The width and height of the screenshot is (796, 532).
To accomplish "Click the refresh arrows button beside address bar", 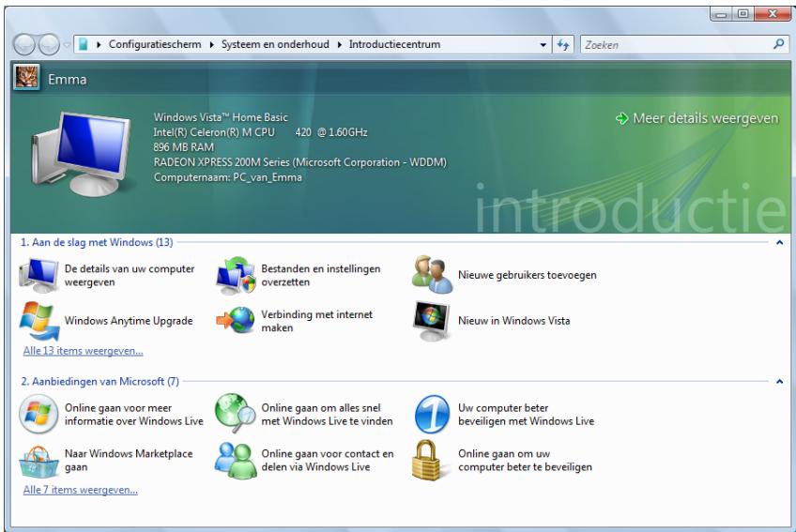I will click(563, 45).
